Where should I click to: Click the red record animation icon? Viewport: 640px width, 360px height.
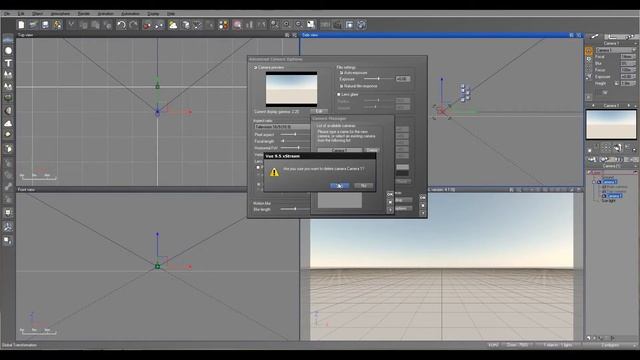147,25
